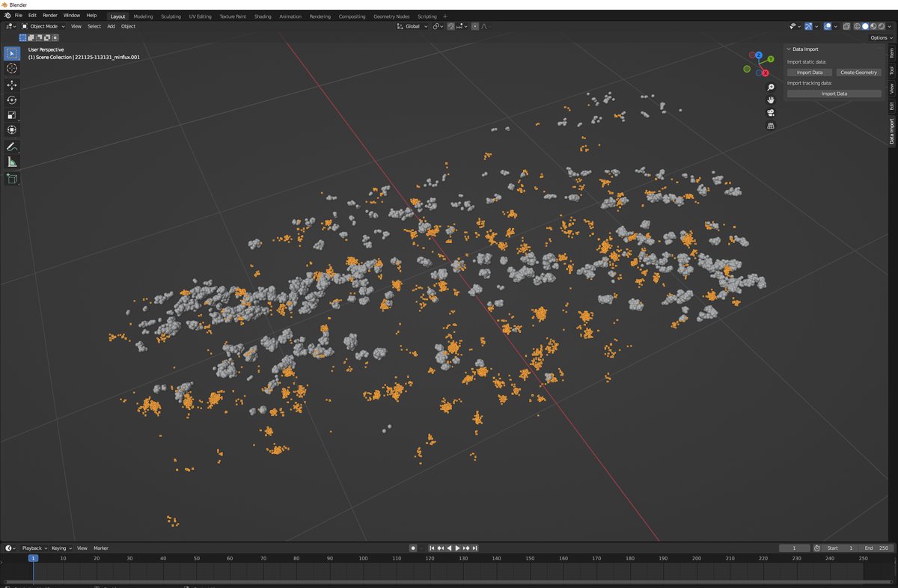Open the Object Mode dropdown

43,26
